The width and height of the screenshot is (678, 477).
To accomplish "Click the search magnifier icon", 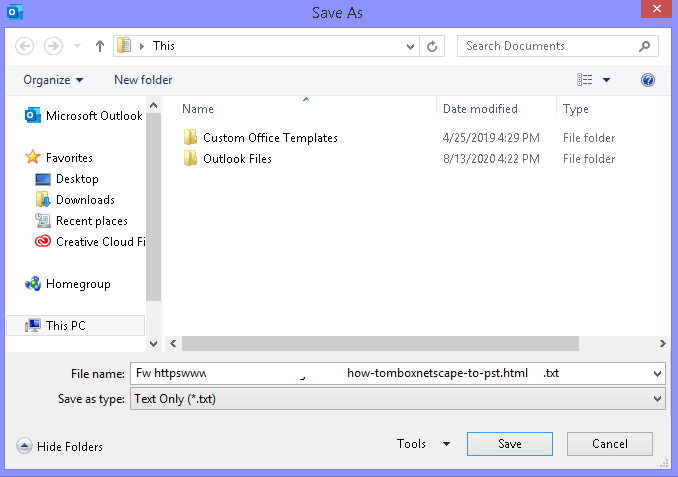I will coord(644,46).
